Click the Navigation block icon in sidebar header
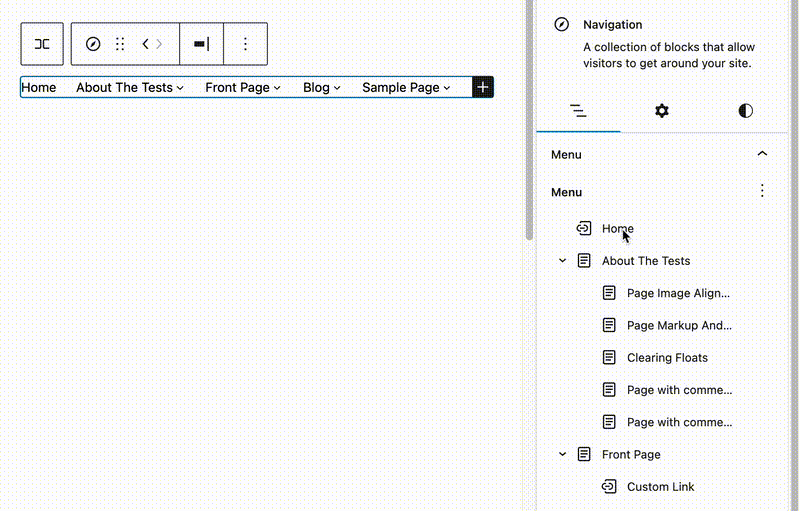Image resolution: width=800 pixels, height=511 pixels. (561, 24)
